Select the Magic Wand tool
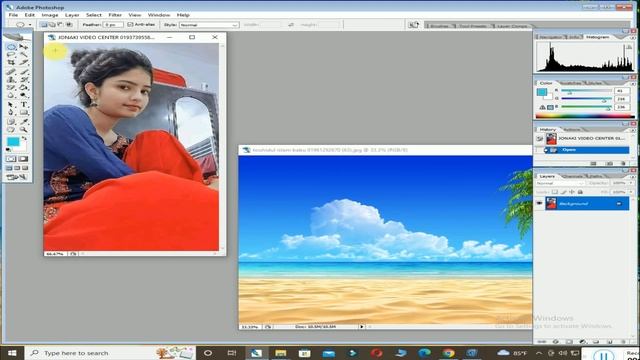Screen dimensions: 640x360 click(23, 55)
